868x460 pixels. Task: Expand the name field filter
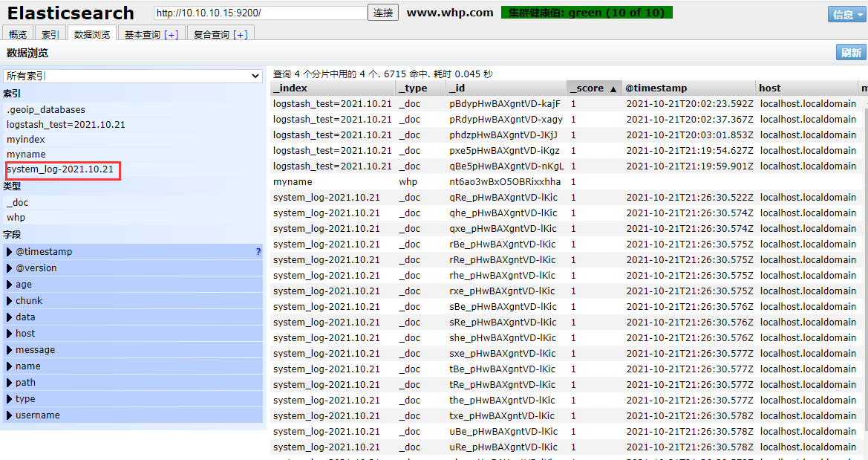click(x=133, y=366)
